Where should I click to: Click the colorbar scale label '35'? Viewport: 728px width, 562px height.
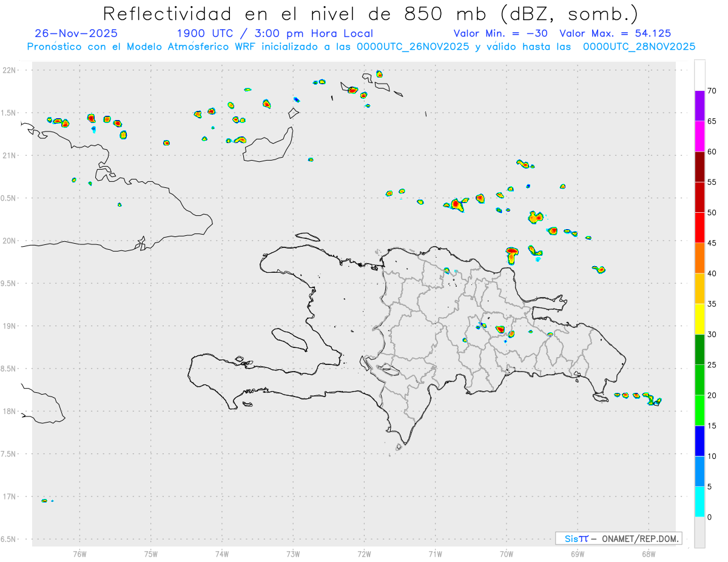712,304
